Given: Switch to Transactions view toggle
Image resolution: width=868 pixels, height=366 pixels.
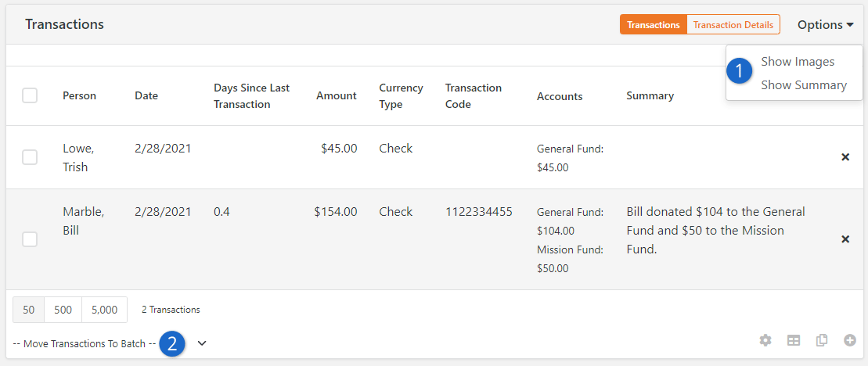Looking at the screenshot, I should point(654,25).
